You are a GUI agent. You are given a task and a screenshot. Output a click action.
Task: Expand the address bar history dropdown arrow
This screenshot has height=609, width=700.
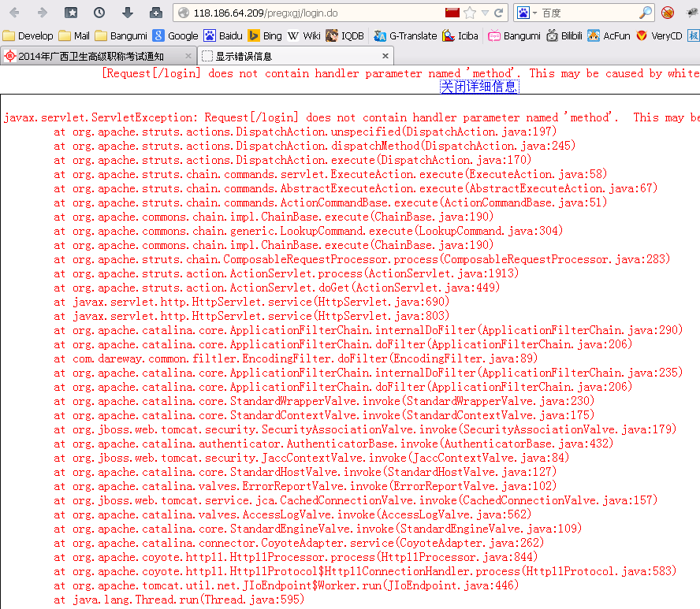click(485, 13)
